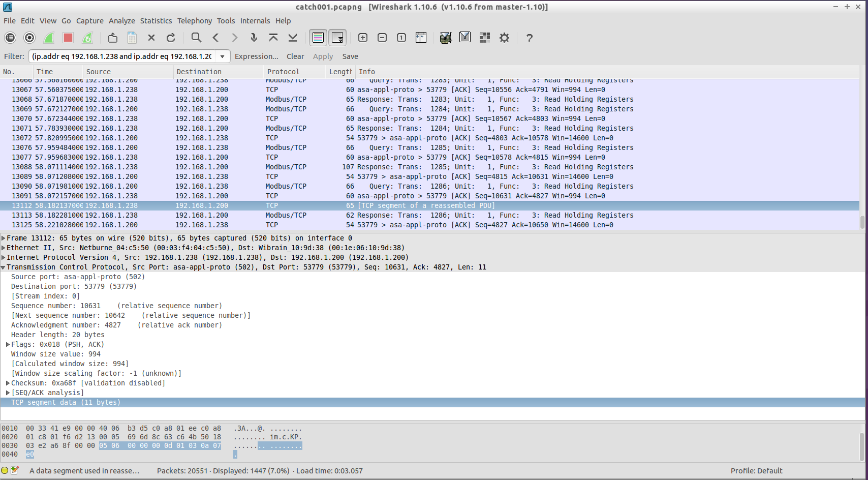The width and height of the screenshot is (868, 480).
Task: Jump to the first packet
Action: [x=273, y=38]
